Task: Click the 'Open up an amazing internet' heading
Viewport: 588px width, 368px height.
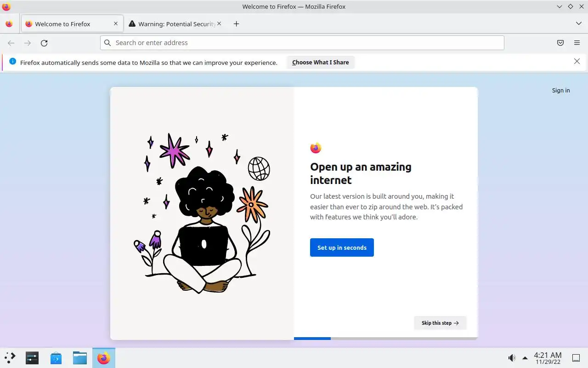Action: [x=361, y=173]
